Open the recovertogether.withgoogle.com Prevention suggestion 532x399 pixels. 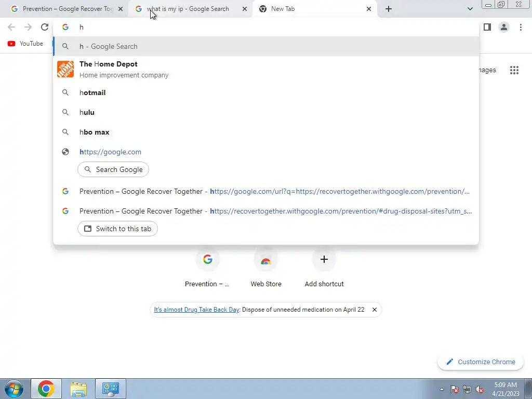click(x=266, y=211)
